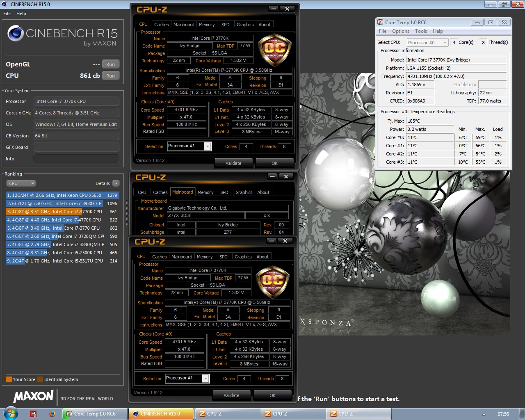This screenshot has width=525, height=420.
Task: Click the Processor field in Your System
Action: pos(76,101)
